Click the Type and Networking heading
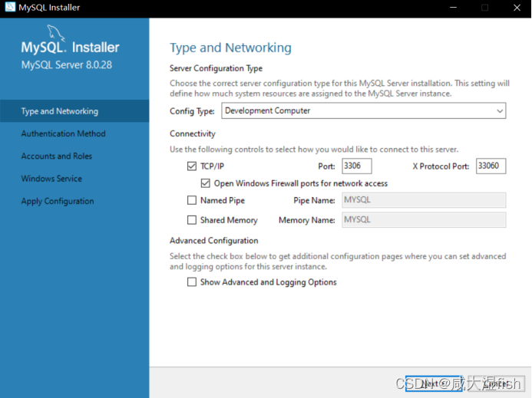The width and height of the screenshot is (532, 398). [x=230, y=48]
